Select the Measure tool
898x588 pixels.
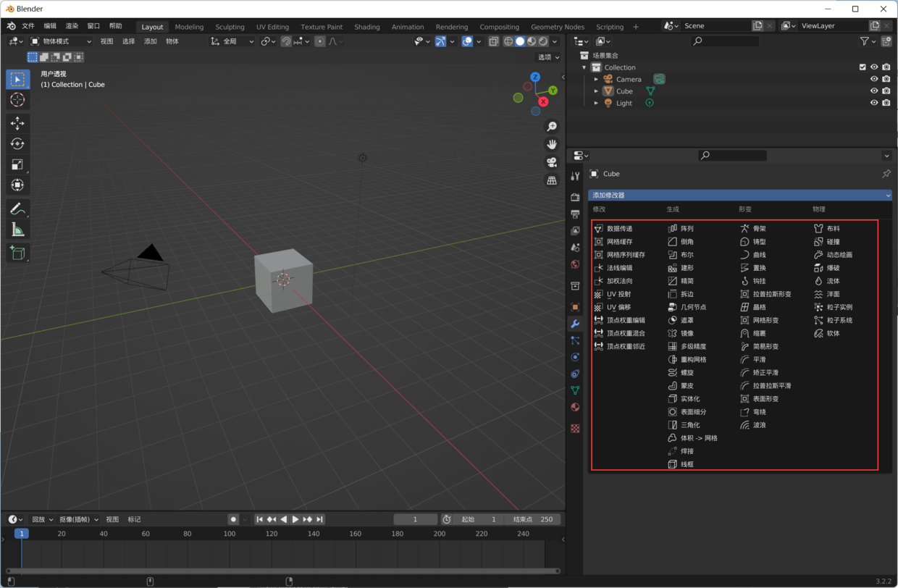(17, 230)
